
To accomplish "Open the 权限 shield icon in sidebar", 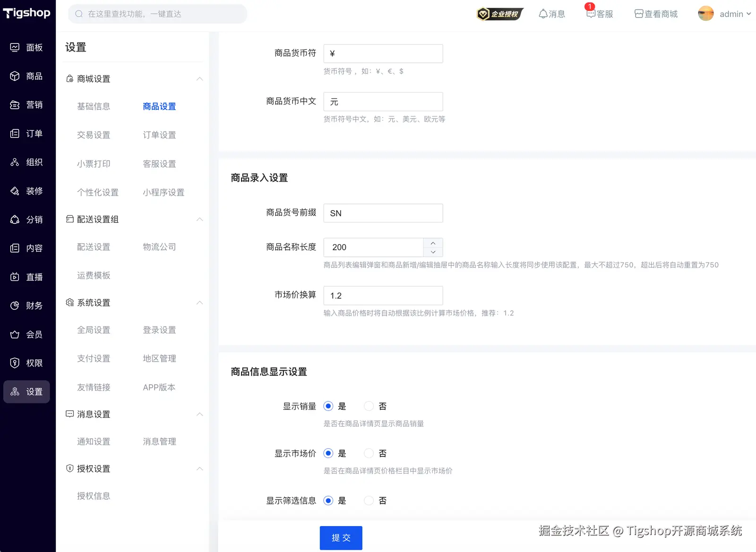I will [x=15, y=363].
